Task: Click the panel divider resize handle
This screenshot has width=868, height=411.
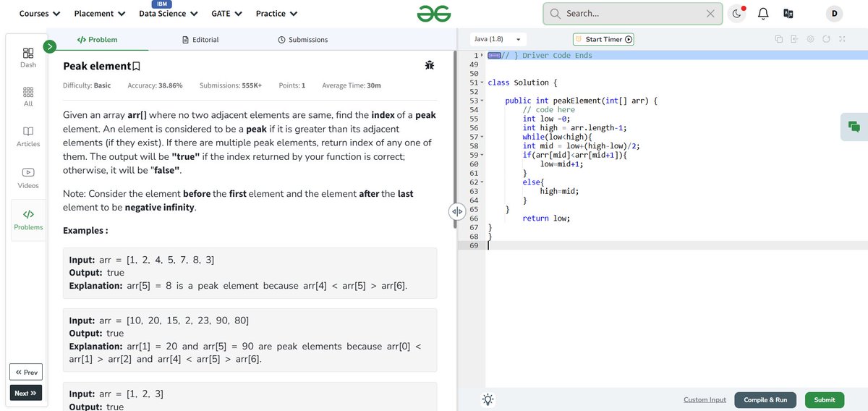Action: tap(457, 211)
